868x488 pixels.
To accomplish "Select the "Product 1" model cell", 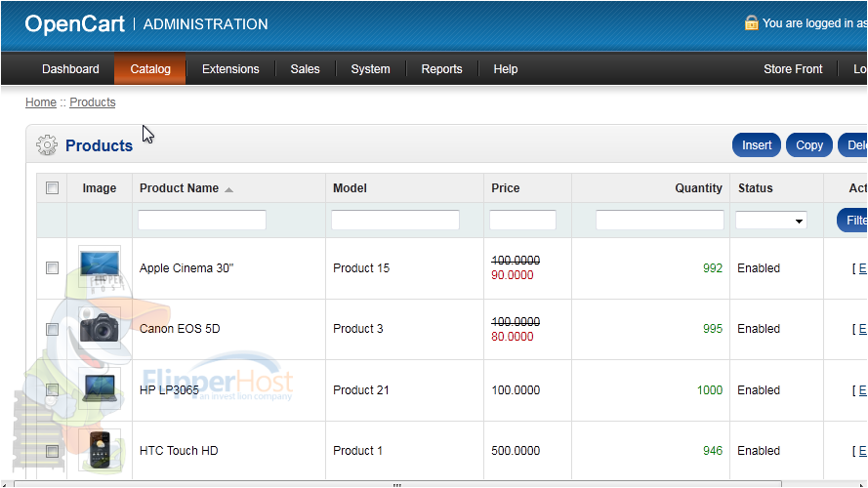I will (x=357, y=451).
